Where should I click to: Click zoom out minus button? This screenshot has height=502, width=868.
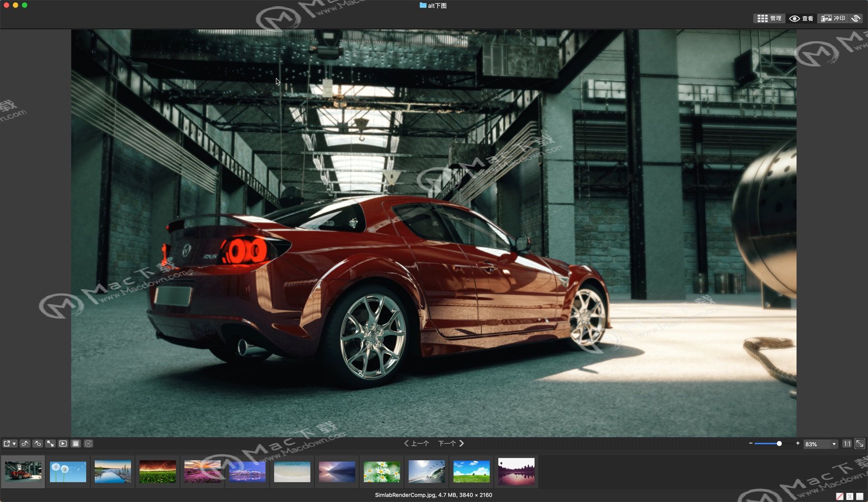point(751,443)
